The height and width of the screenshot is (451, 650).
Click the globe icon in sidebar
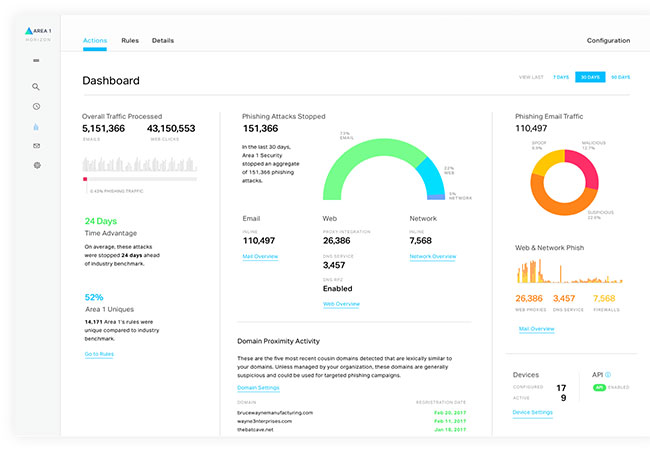click(36, 165)
